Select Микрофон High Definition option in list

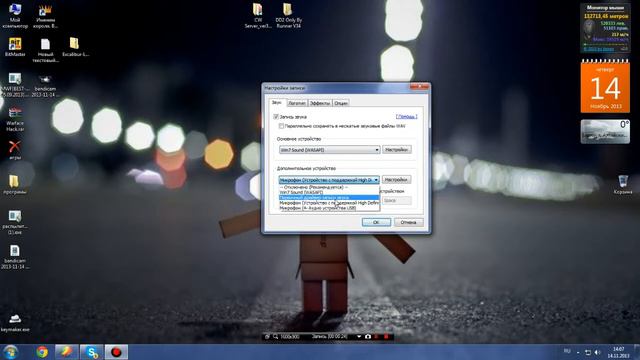point(329,203)
